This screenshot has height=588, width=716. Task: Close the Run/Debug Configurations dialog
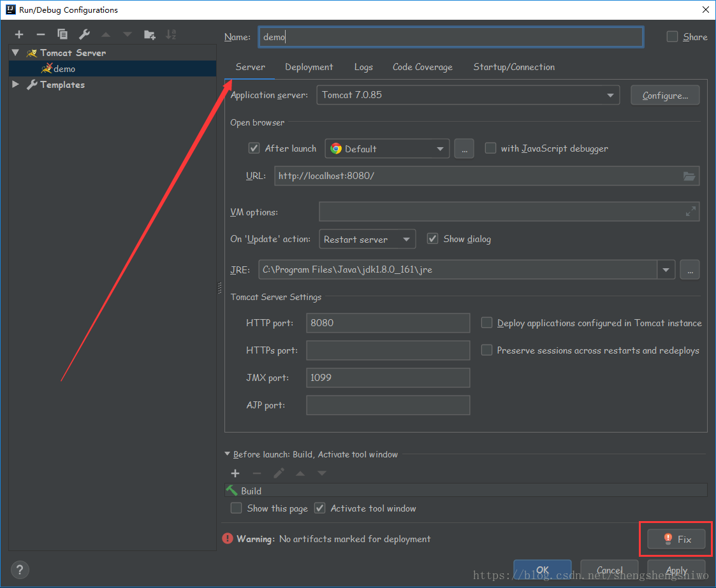pos(706,10)
